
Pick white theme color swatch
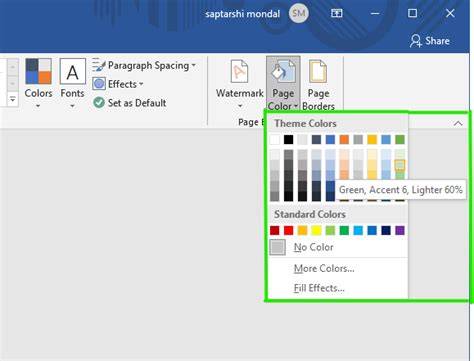(275, 139)
